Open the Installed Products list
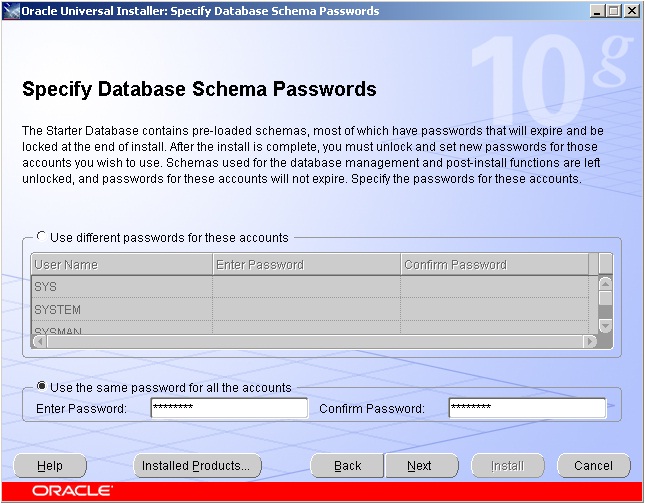Viewport: 645px width, 504px height. [x=197, y=466]
